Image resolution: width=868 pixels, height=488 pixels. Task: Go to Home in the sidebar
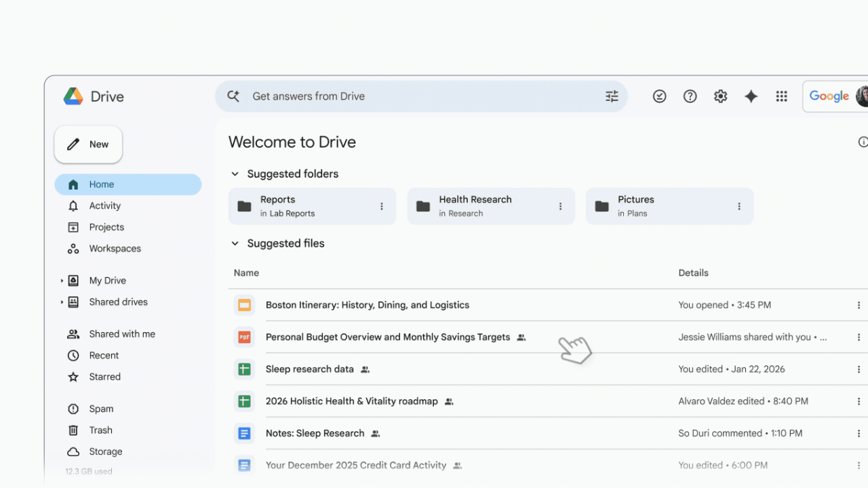pos(128,184)
